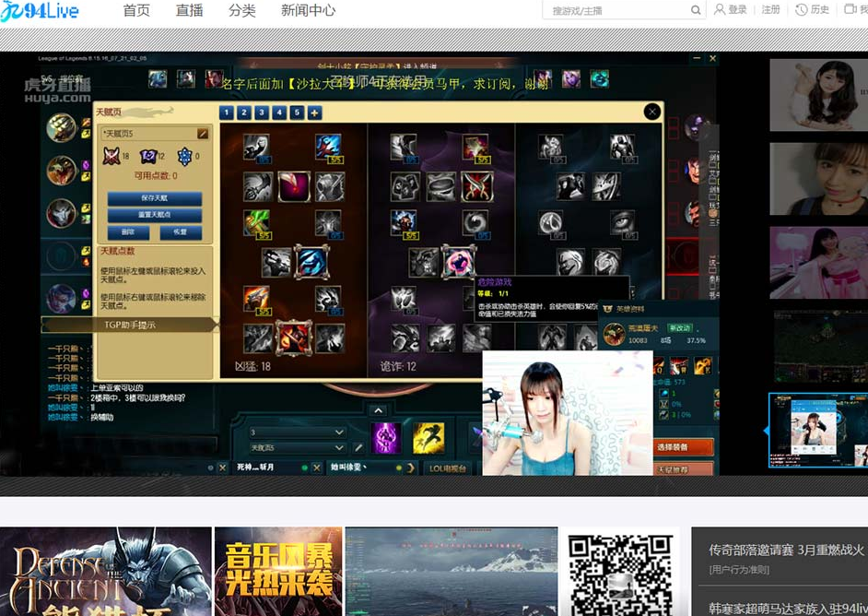Click the 94Live logo
Viewport: 868px width, 616px height.
click(x=41, y=11)
